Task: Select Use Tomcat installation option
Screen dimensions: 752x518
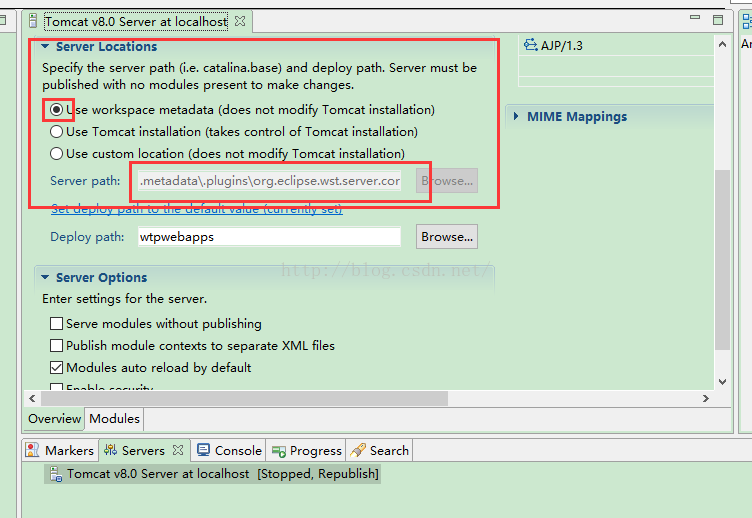Action: [x=57, y=131]
